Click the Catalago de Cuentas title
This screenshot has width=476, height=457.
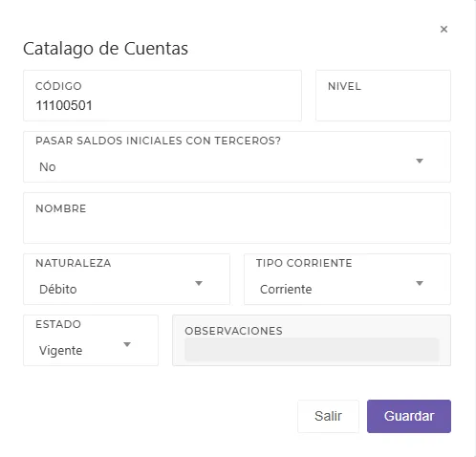(105, 49)
